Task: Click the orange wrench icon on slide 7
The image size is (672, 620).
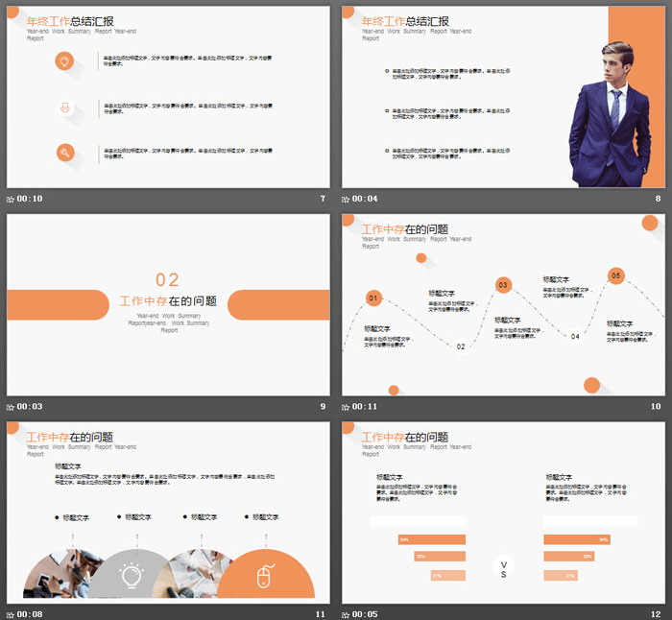Action: [x=64, y=152]
